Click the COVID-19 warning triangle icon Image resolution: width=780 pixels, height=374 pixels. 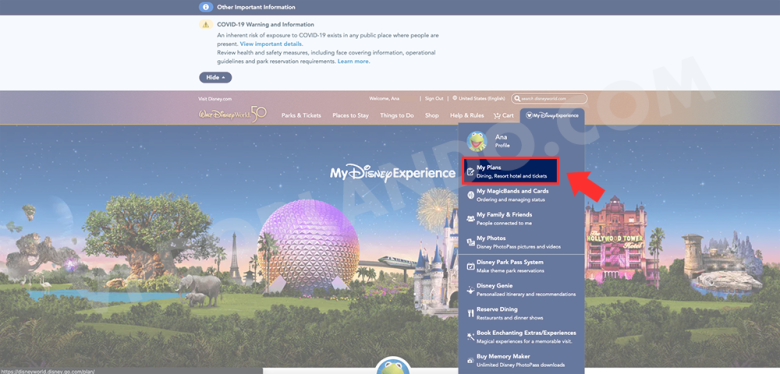click(206, 24)
